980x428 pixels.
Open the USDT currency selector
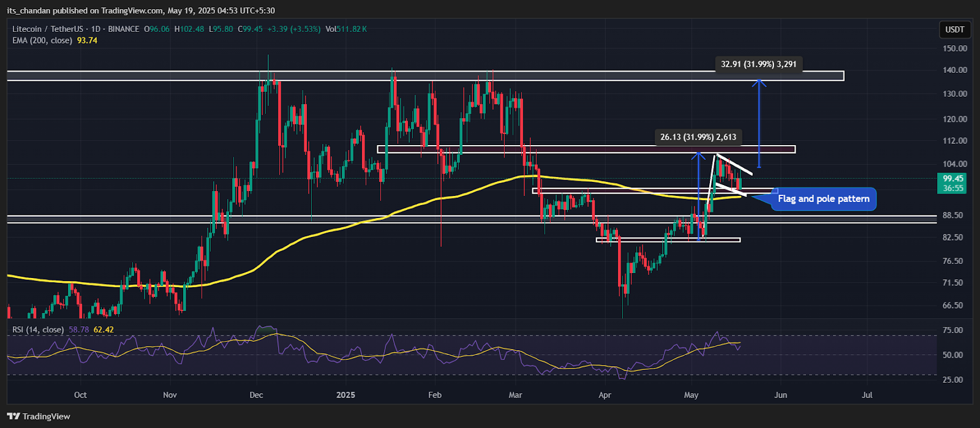pos(954,29)
